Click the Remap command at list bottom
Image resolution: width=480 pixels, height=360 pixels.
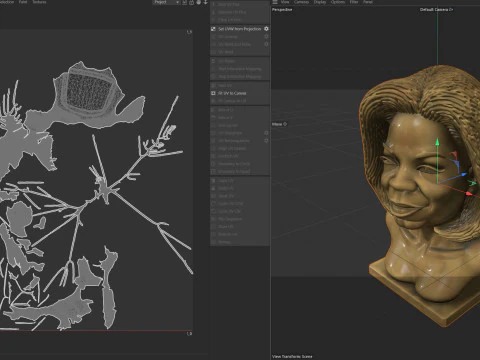(224, 242)
